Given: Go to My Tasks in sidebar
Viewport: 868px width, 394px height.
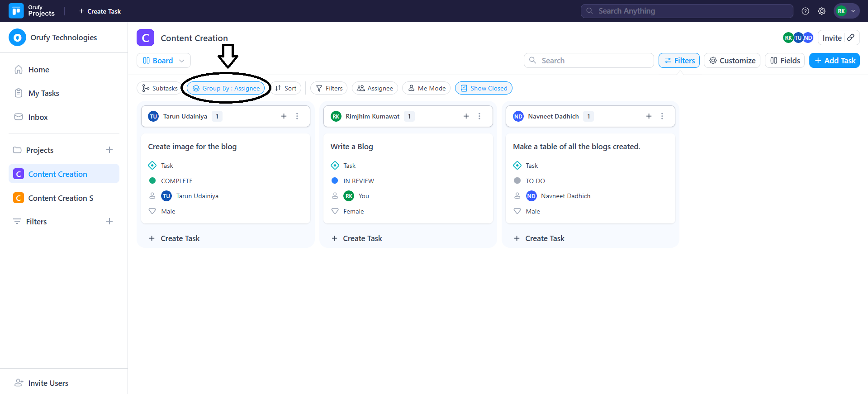Looking at the screenshot, I should point(43,93).
